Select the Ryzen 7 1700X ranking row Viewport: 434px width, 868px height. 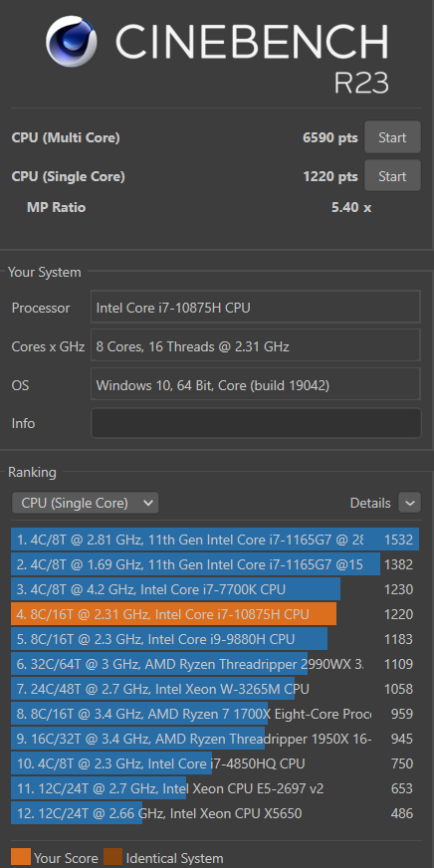[x=215, y=714]
